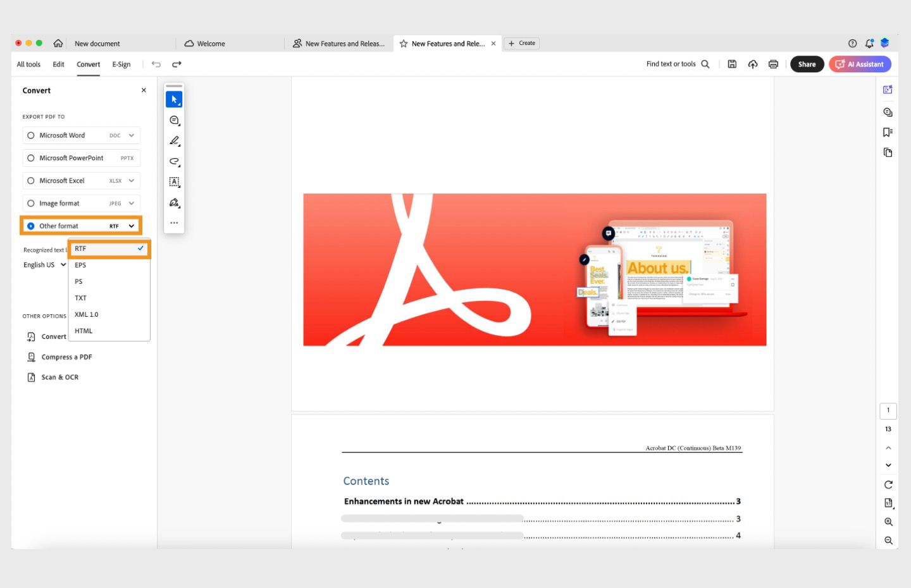Select the Fill & Sign tool
Screen dimensions: 911x588
pos(174,202)
